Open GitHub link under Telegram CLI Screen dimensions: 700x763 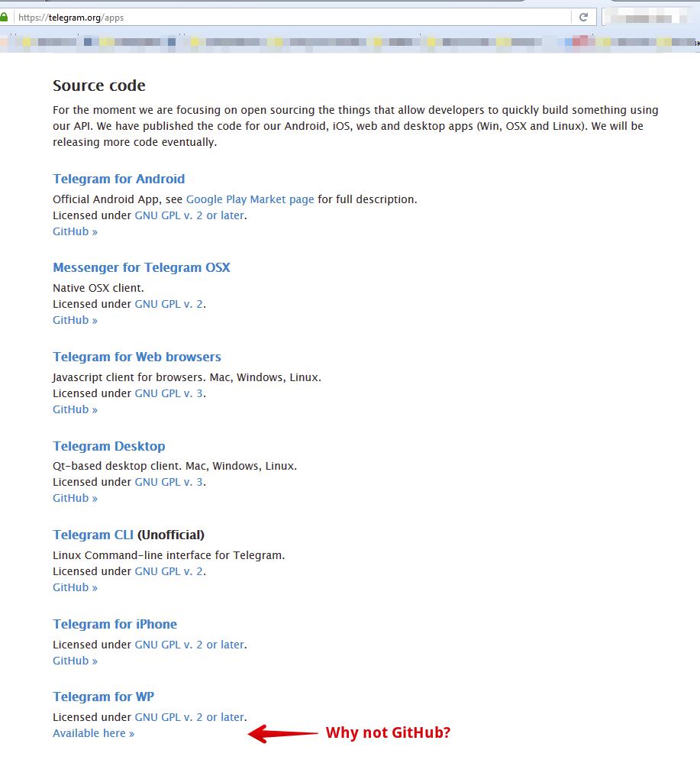click(75, 588)
